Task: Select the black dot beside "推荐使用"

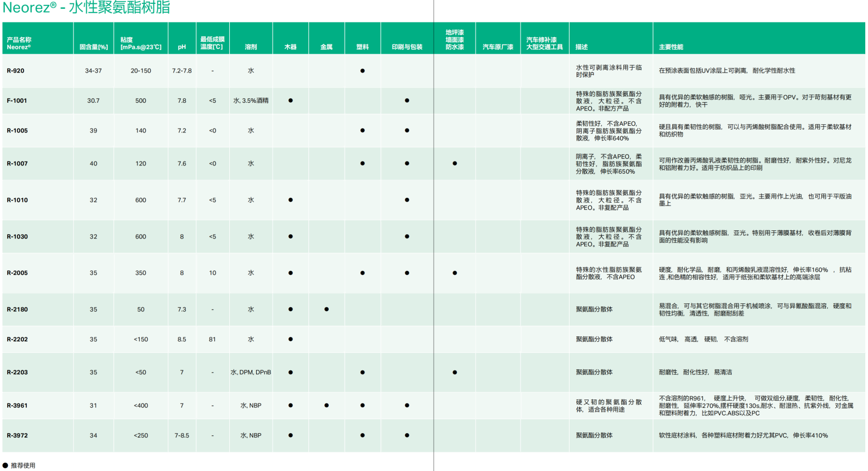Action: [5, 466]
